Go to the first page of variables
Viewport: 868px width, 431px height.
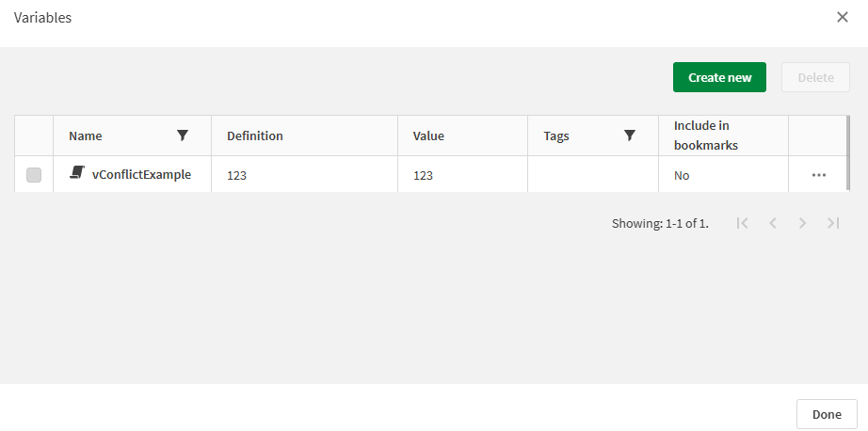pos(743,223)
